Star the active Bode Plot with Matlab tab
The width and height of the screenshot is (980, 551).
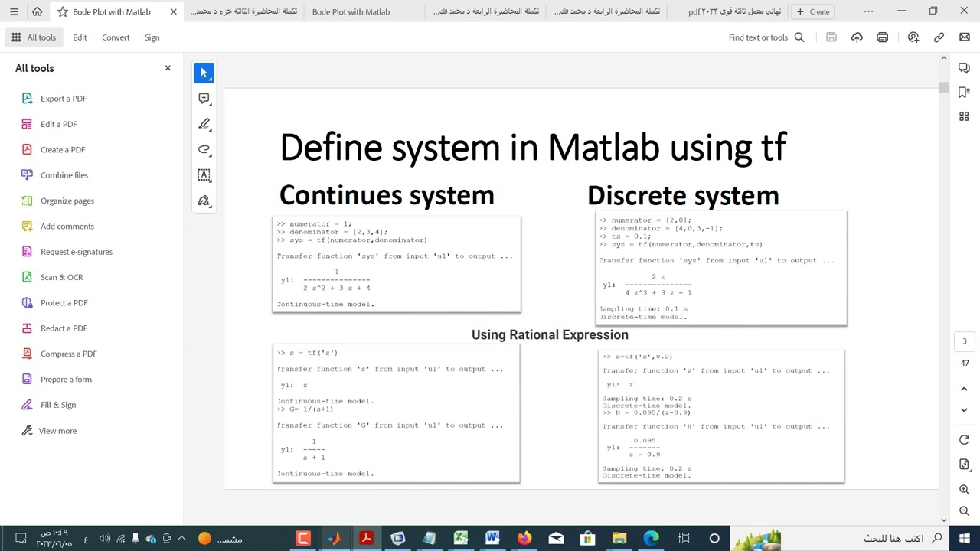pyautogui.click(x=63, y=11)
